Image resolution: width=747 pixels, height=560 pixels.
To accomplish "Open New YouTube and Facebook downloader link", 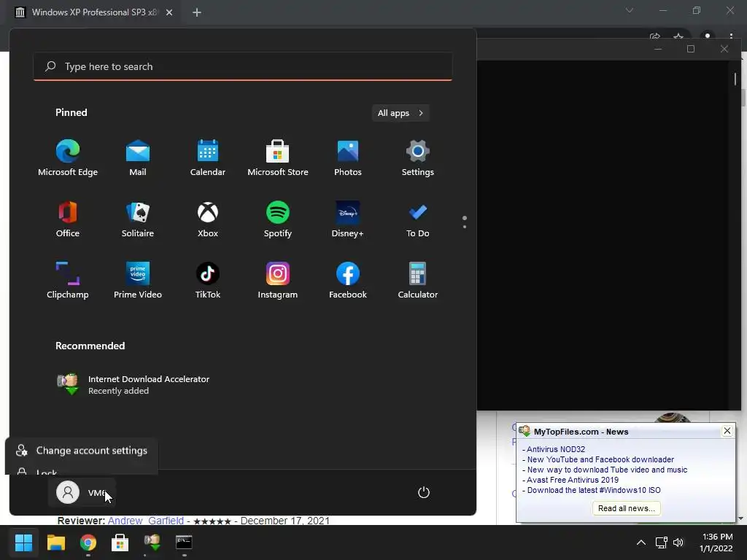I will click(600, 459).
